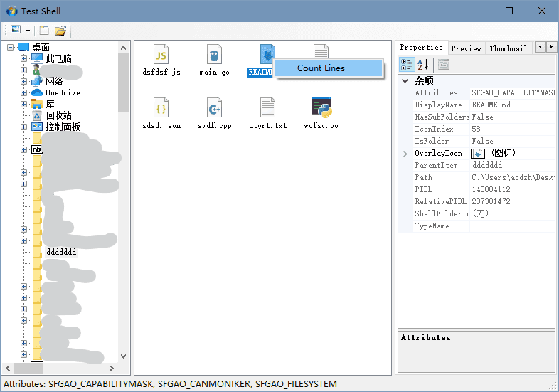Image resolution: width=559 pixels, height=392 pixels.
Task: Select the 回收站 tree item
Action: (58, 115)
